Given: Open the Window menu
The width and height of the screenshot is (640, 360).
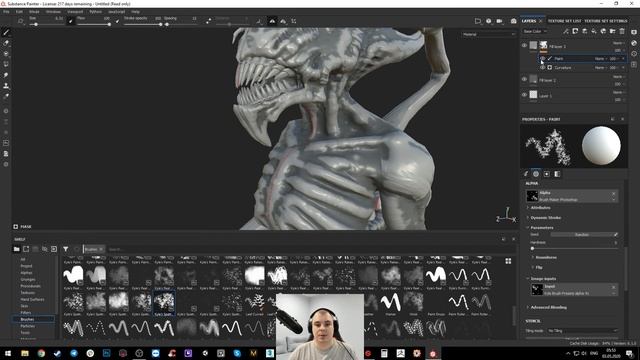Looking at the screenshot, I should [x=53, y=12].
